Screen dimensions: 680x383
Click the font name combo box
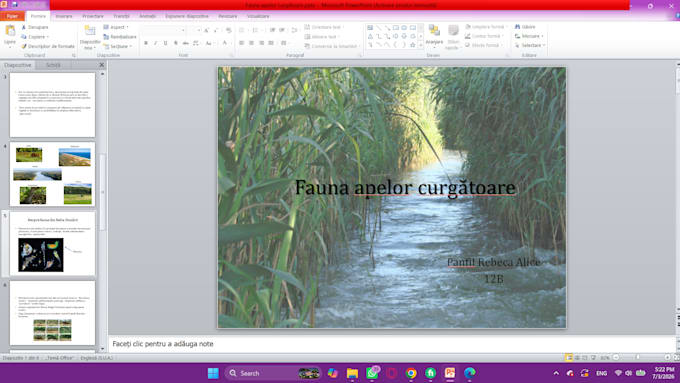point(164,30)
